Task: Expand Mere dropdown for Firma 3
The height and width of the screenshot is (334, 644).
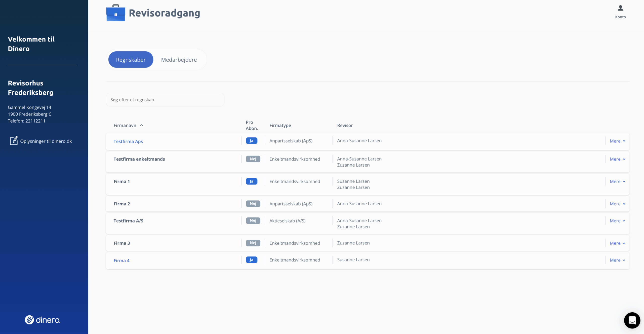Action: coord(617,243)
